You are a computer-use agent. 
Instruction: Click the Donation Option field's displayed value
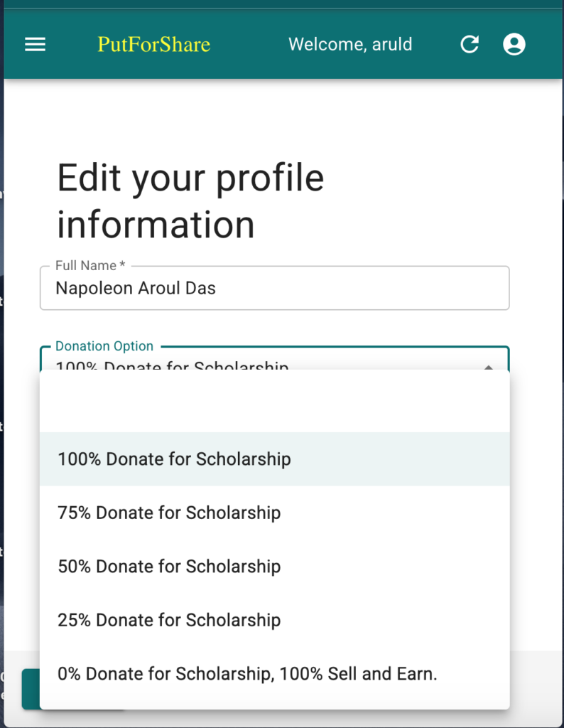(x=172, y=365)
